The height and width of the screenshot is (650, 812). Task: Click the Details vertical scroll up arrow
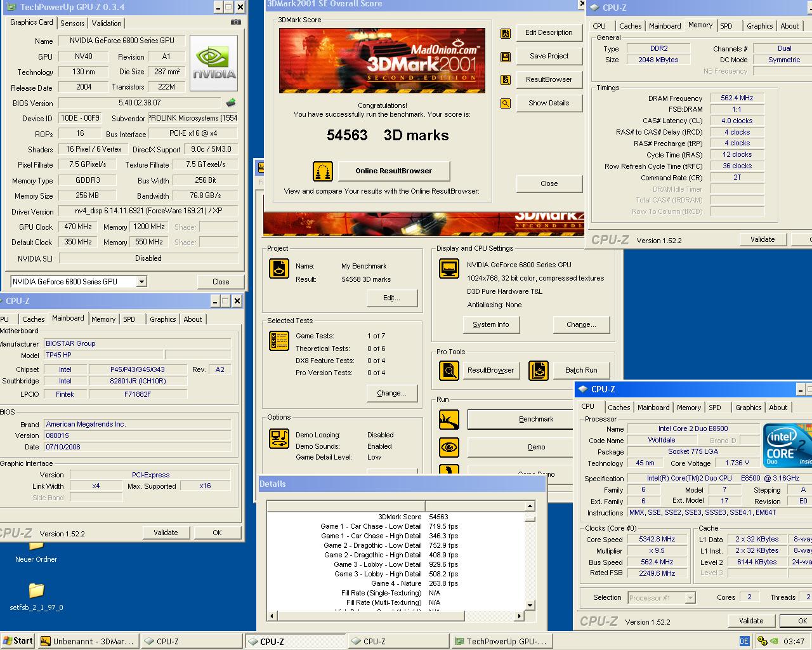[530, 506]
